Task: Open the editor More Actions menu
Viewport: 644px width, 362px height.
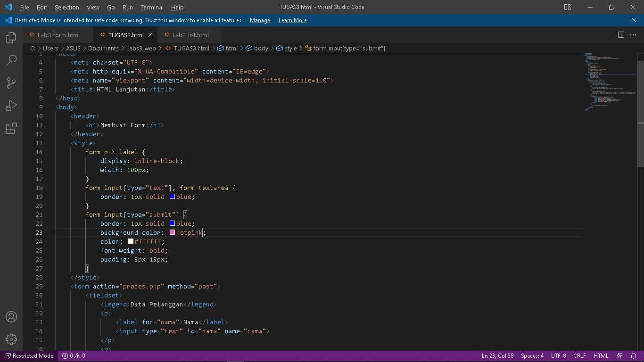Action: (633, 34)
